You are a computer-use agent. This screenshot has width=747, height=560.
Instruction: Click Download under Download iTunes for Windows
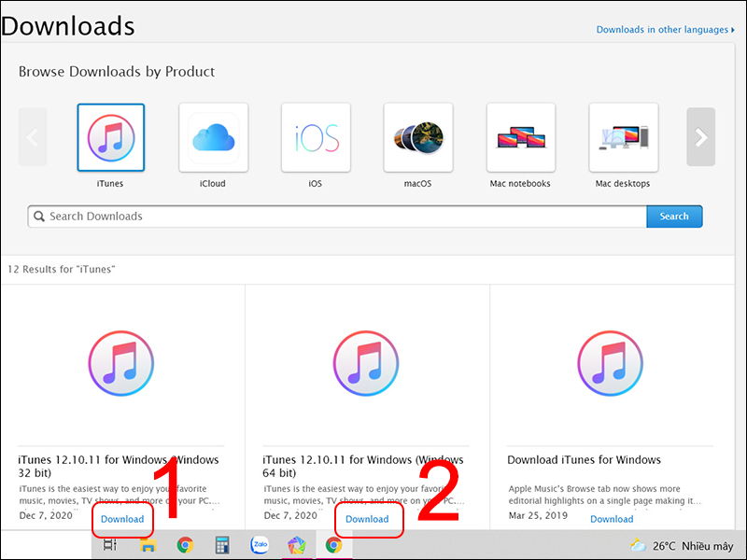point(612,519)
